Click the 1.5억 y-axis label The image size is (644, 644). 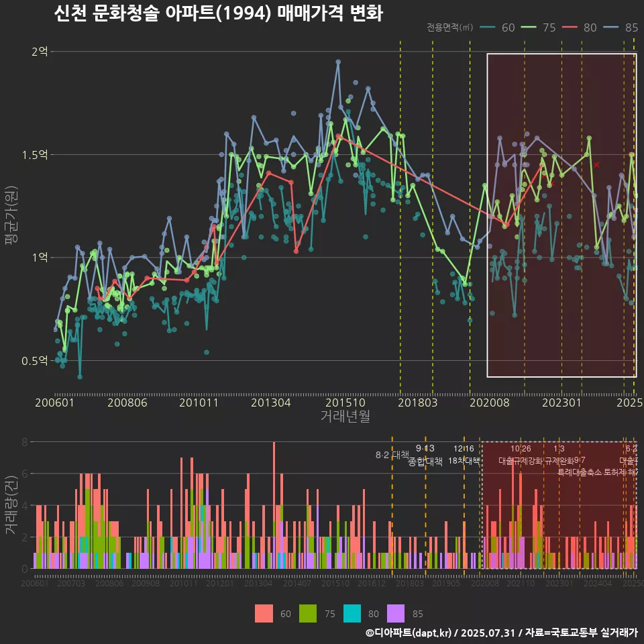click(x=35, y=155)
